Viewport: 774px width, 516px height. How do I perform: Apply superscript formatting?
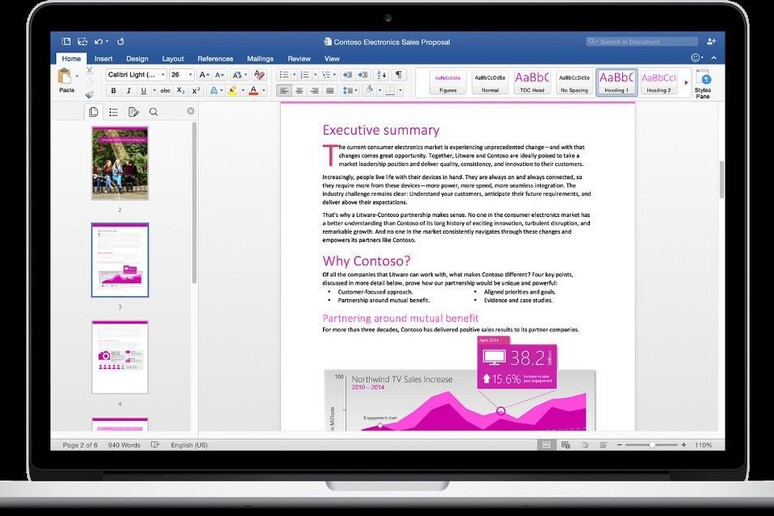196,91
